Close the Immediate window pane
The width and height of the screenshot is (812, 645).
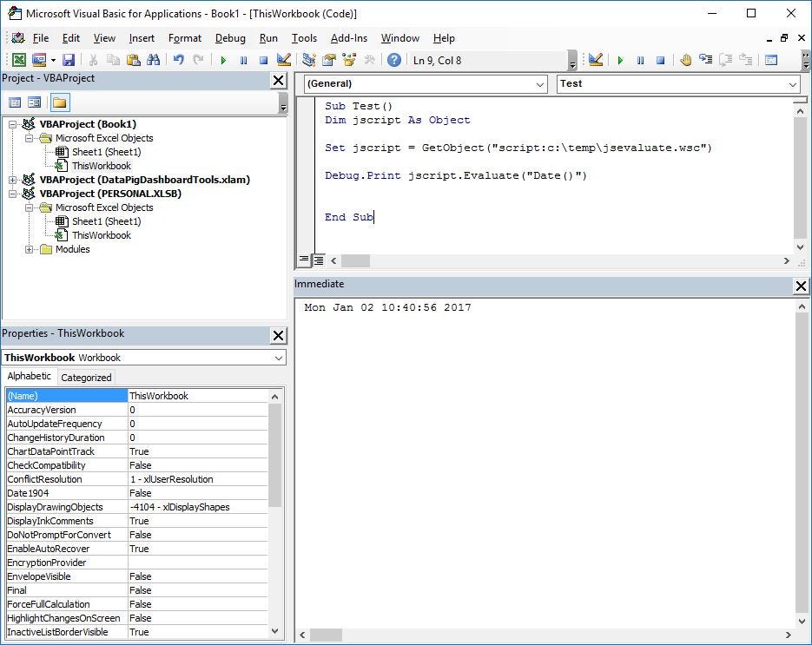801,286
